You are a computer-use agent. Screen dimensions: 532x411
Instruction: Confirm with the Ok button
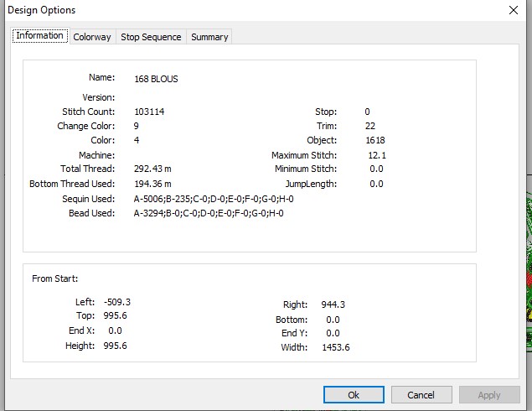(354, 395)
